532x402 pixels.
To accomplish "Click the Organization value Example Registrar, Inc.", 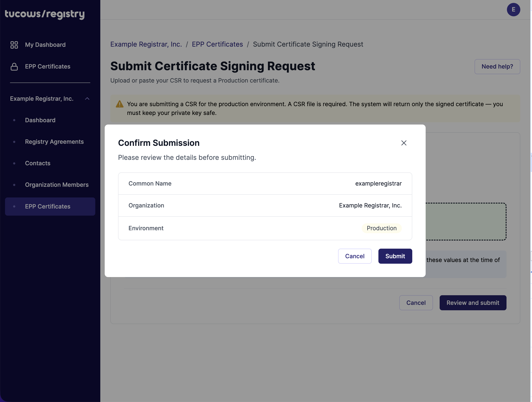I will [x=370, y=205].
